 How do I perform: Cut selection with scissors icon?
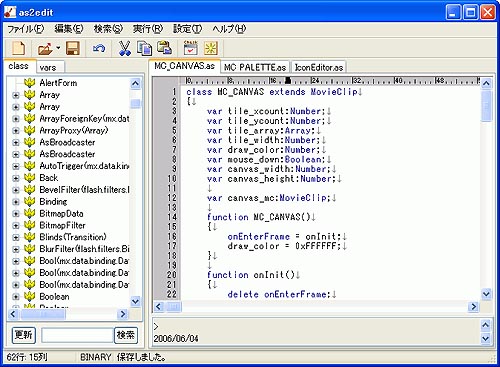click(125, 49)
